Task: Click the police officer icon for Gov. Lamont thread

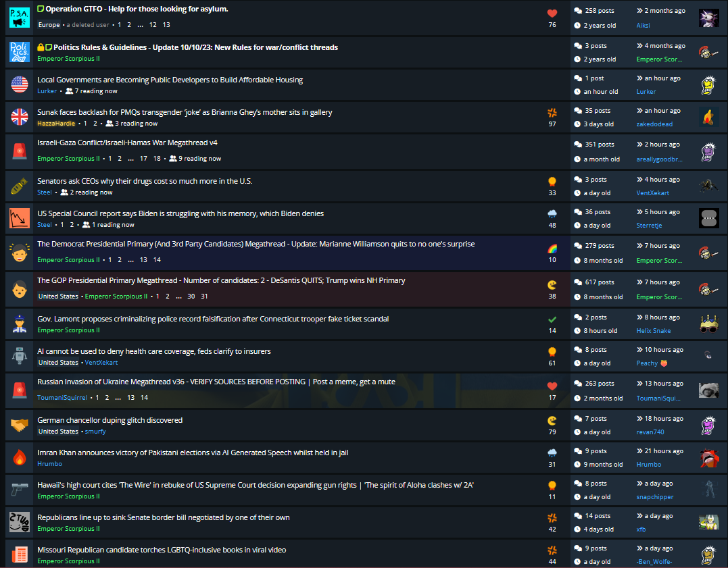Action: (20, 324)
